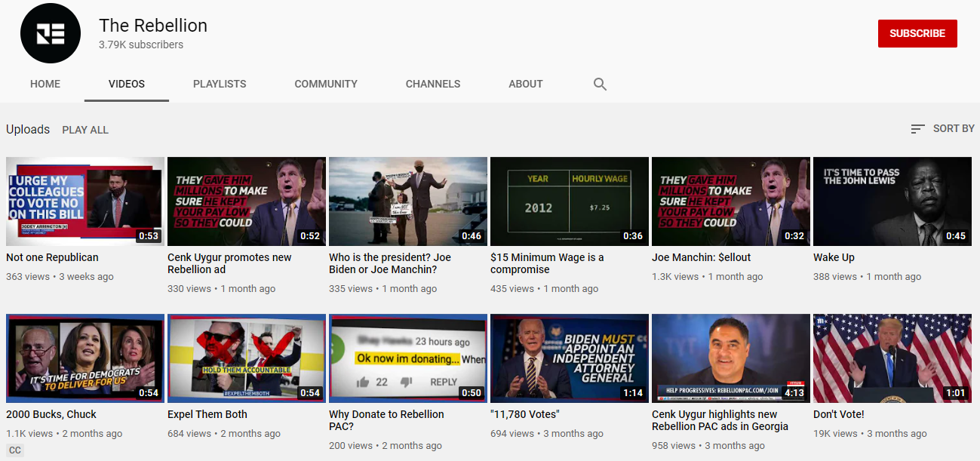The width and height of the screenshot is (980, 461).
Task: Click 363 views • 3 weeks ago text
Action: 60,277
